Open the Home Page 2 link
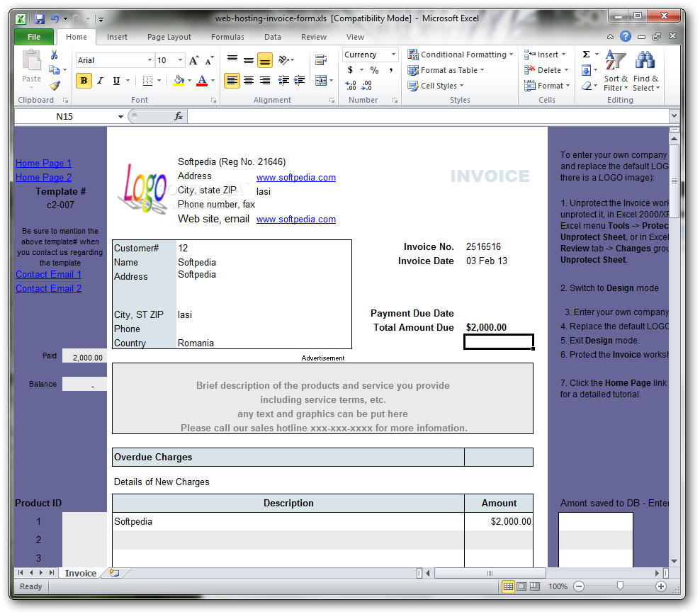700x614 pixels. tap(43, 178)
